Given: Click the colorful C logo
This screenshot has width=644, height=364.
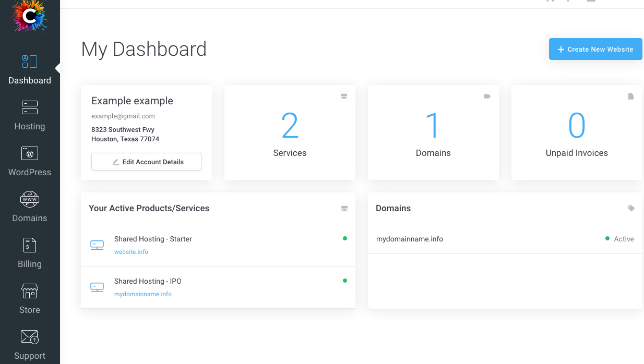Looking at the screenshot, I should click(x=30, y=16).
